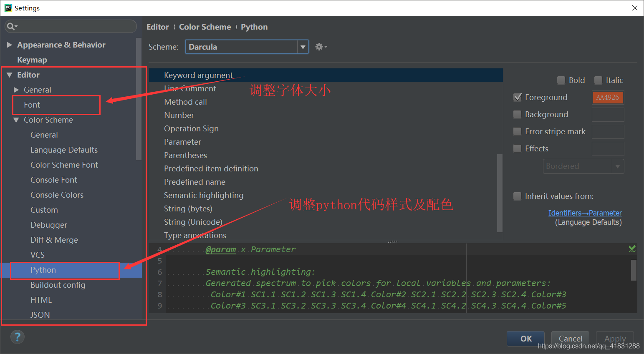Image resolution: width=644 pixels, height=354 pixels.
Task: Select Console Font in the tree
Action: (x=54, y=180)
